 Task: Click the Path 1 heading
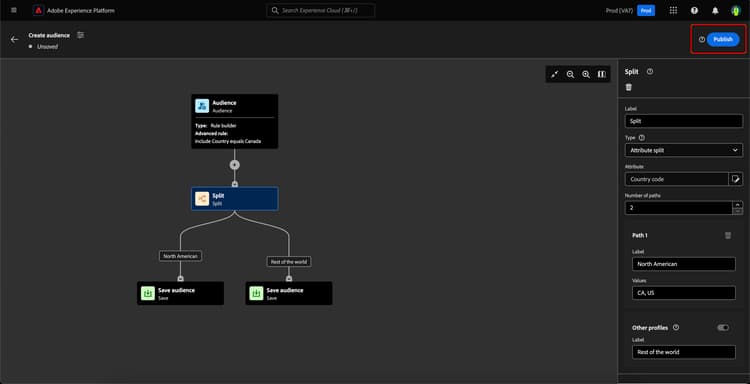pyautogui.click(x=640, y=235)
